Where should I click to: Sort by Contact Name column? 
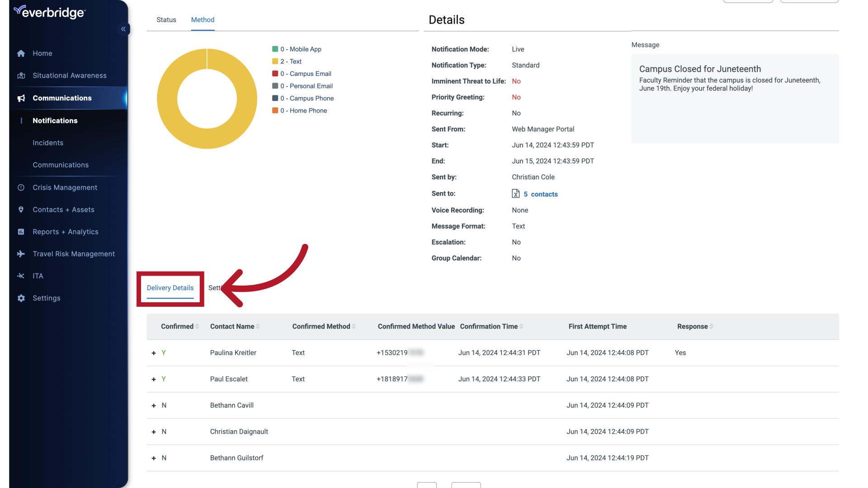[x=258, y=326]
